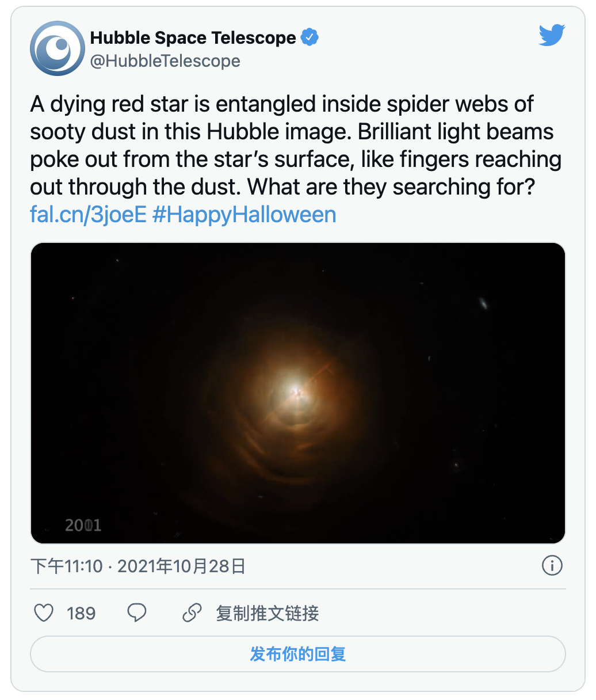Click the 189 likes count
Viewport: 596px width, 700px height.
click(81, 613)
